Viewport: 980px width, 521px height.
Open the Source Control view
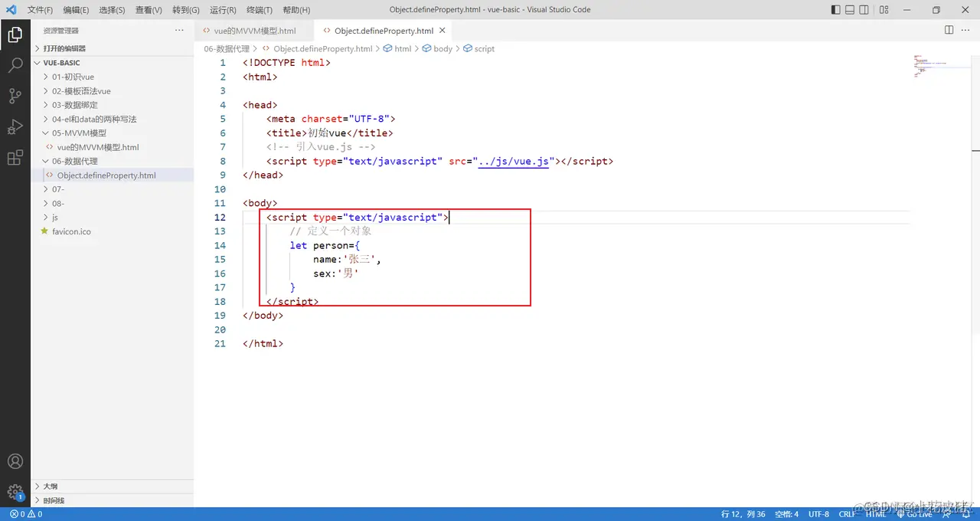tap(15, 96)
